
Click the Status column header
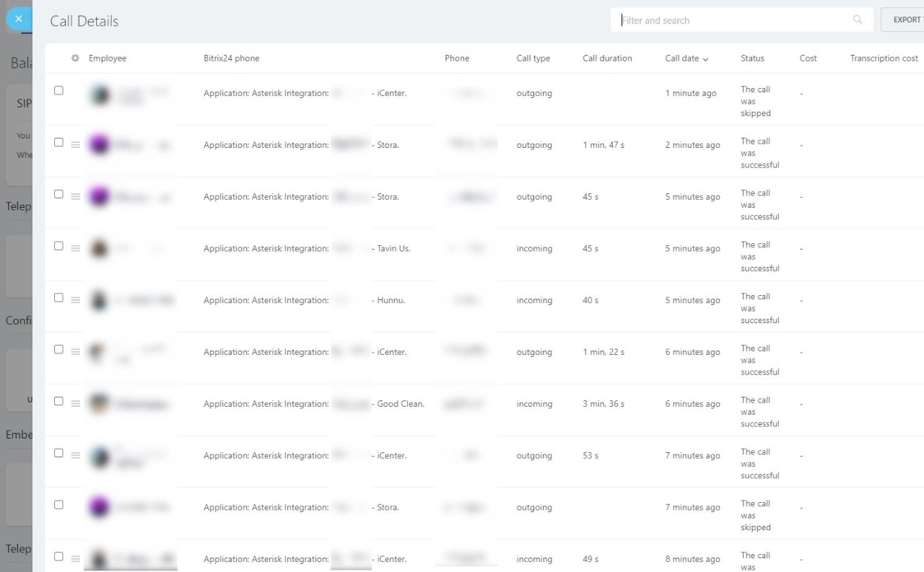pos(752,58)
